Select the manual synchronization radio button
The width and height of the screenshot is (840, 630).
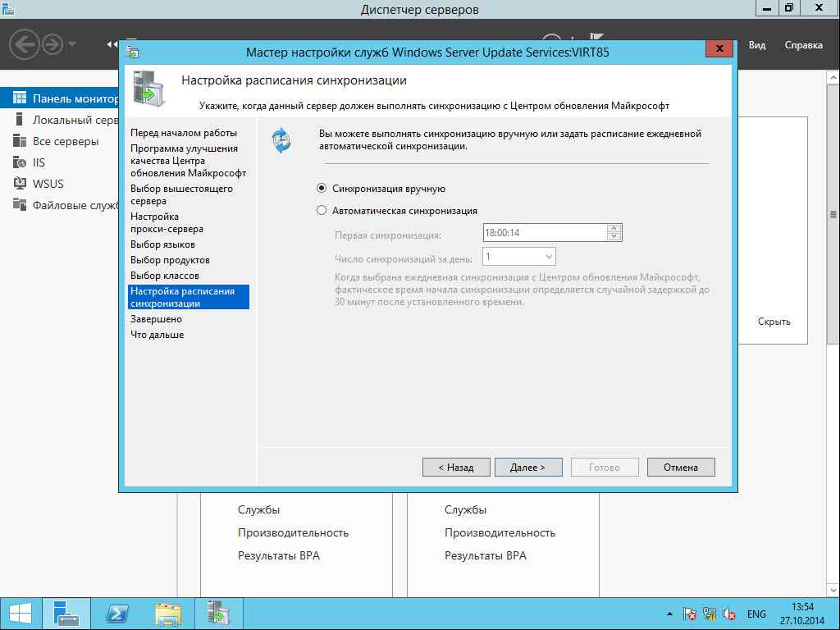(322, 189)
